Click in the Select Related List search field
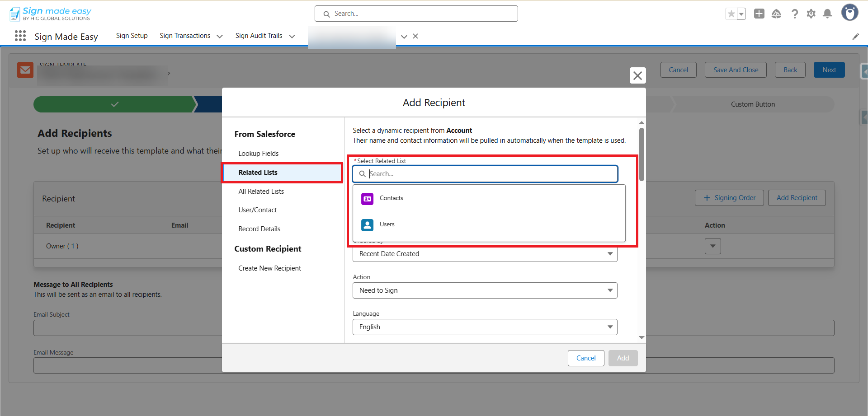Screen dimensions: 868x416 point(491,174)
